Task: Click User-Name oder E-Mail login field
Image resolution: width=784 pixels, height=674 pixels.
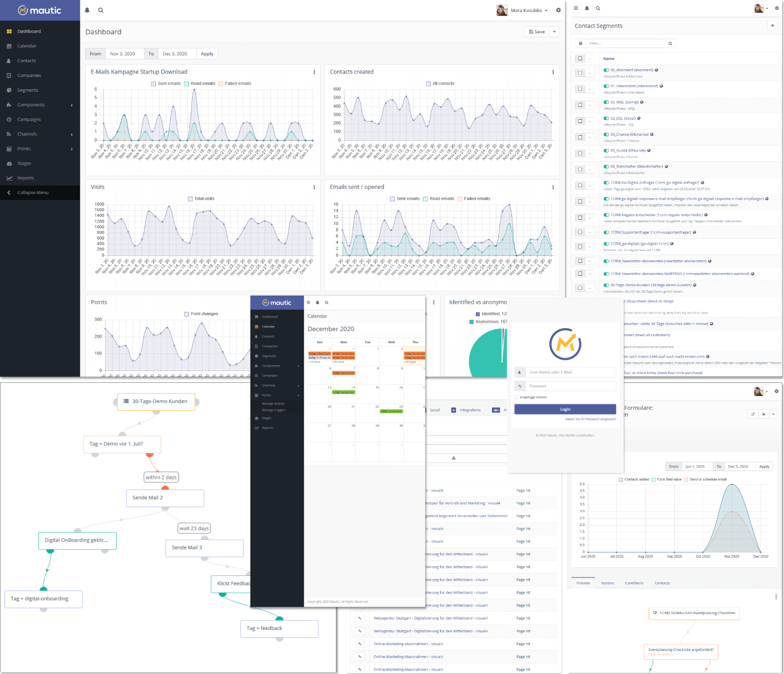Action: click(x=570, y=372)
